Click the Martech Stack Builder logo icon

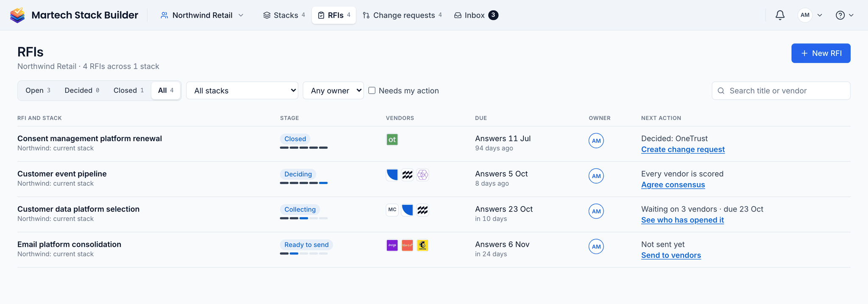[17, 15]
